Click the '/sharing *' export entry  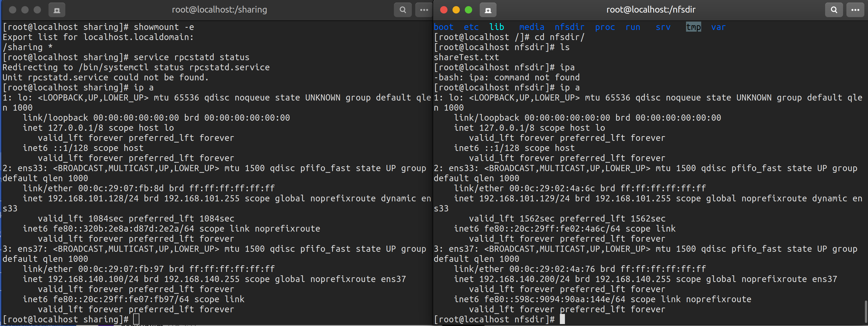point(28,47)
